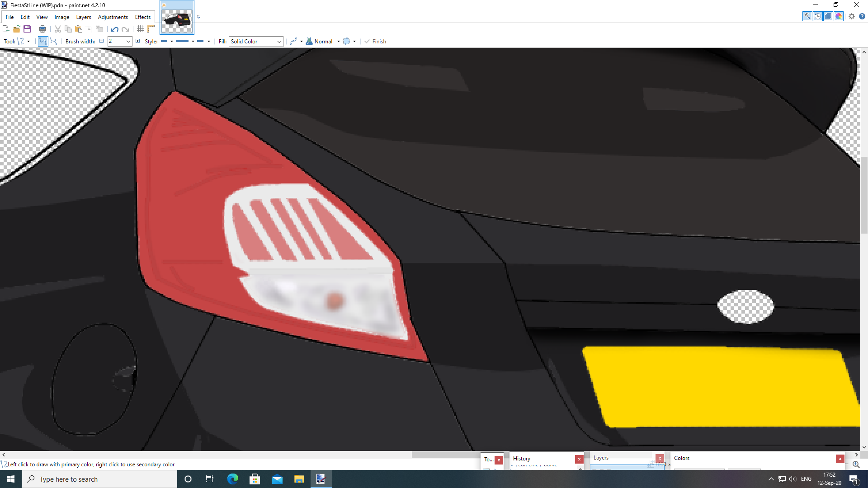This screenshot has width=868, height=488.
Task: Toggle the Tools window hammer button
Action: (807, 17)
